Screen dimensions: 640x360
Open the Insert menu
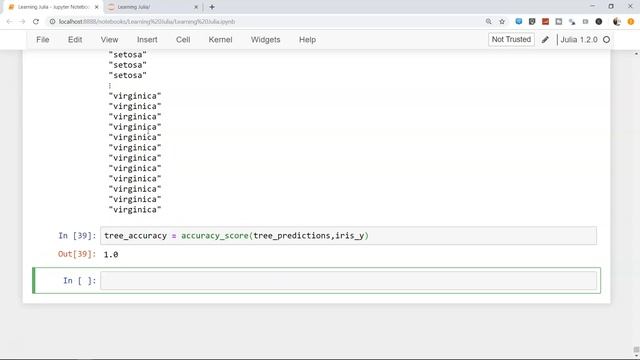pyautogui.click(x=147, y=40)
